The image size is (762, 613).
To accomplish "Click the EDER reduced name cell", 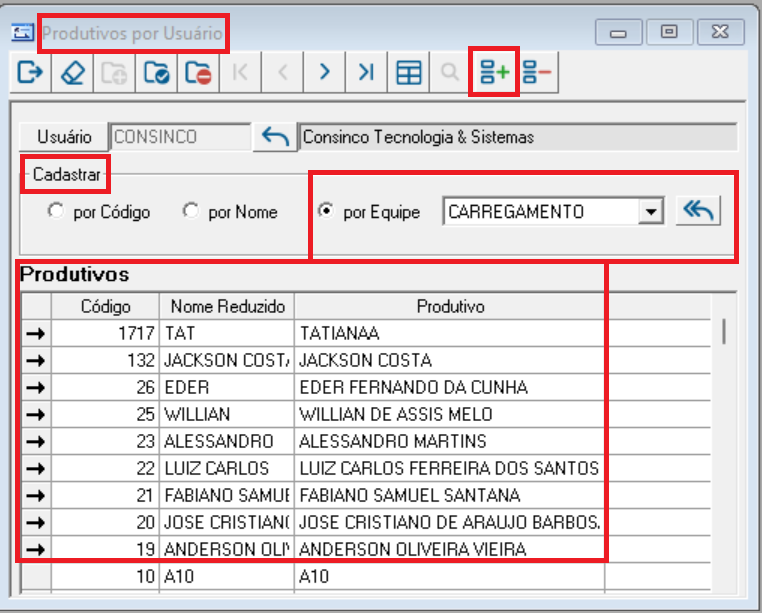I will tap(227, 387).
